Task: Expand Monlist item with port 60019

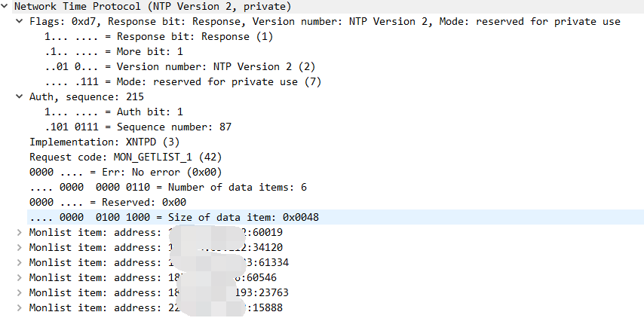Action: click(x=19, y=232)
